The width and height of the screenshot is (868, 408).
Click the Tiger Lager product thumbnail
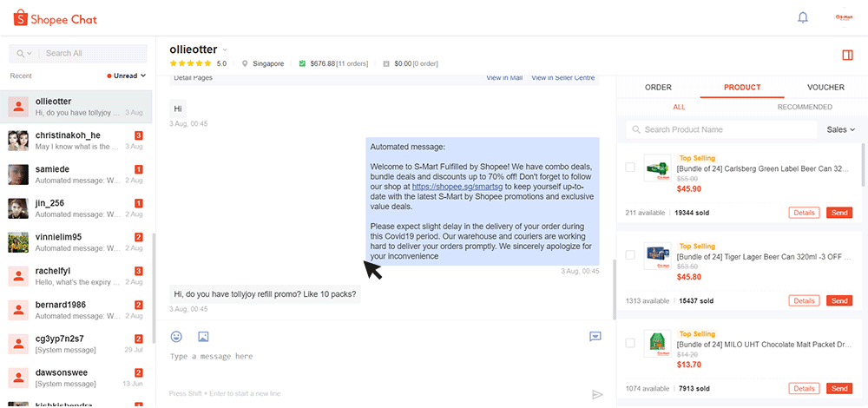(x=658, y=256)
